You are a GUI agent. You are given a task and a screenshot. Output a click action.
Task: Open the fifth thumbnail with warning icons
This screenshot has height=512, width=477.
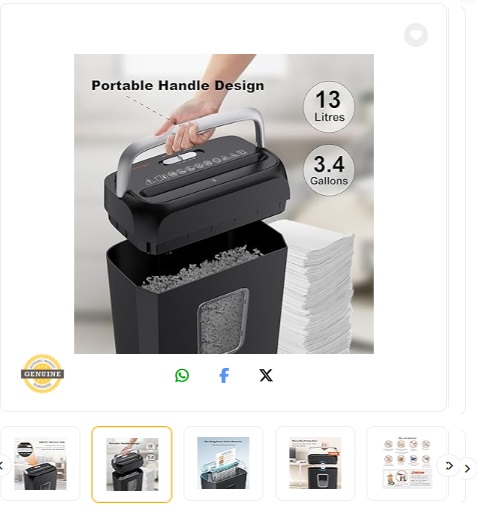click(x=406, y=463)
